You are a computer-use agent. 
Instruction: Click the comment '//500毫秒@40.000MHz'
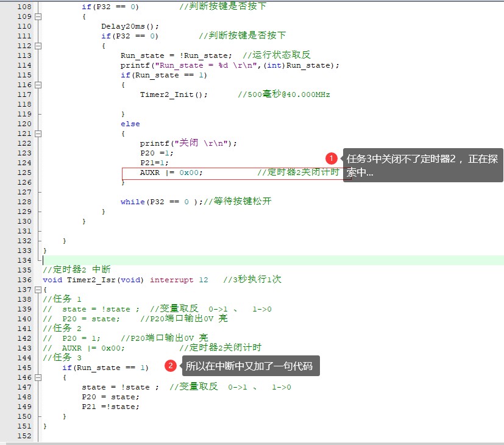[284, 94]
